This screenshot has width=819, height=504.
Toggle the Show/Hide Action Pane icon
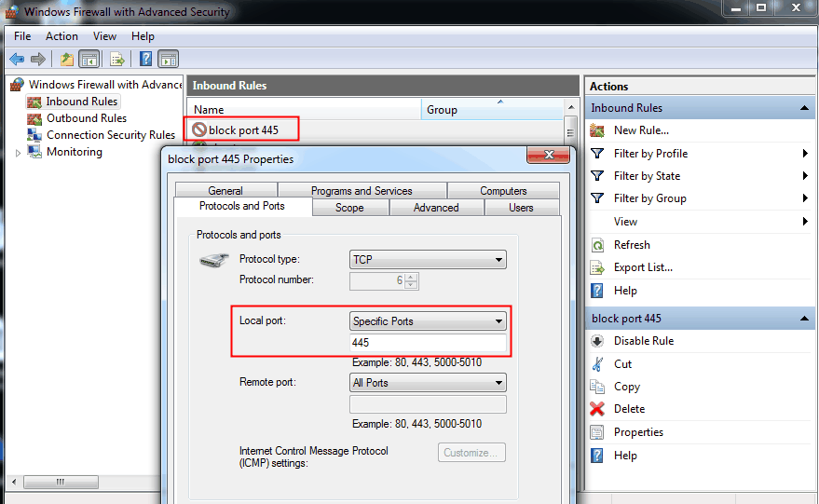(x=169, y=59)
